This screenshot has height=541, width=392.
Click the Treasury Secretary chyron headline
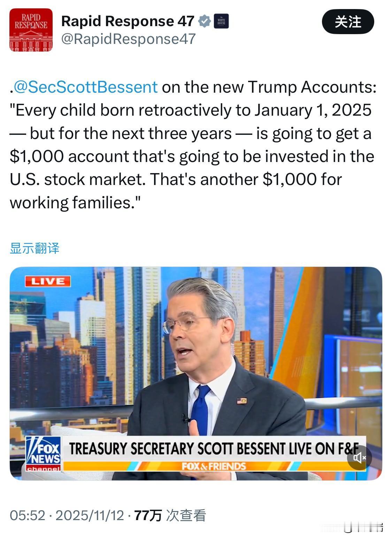214,449
